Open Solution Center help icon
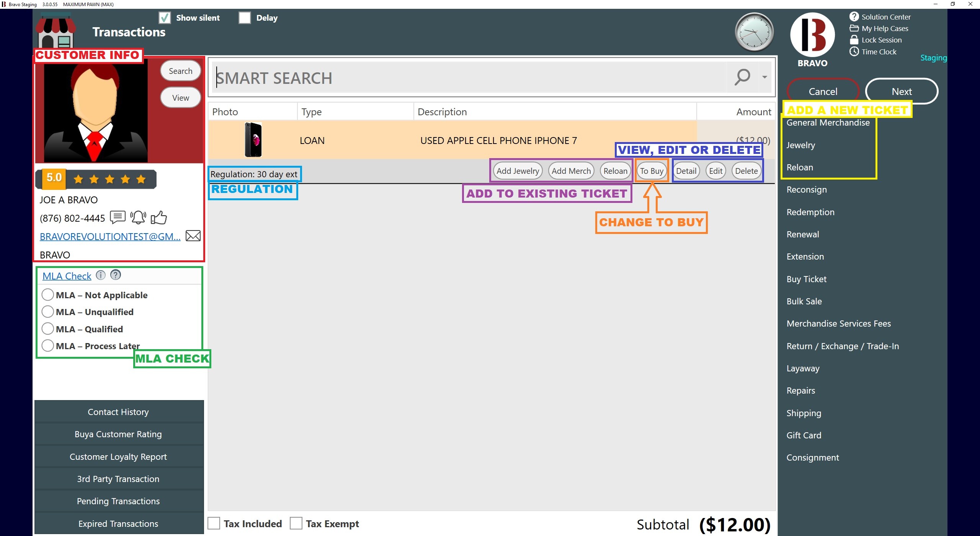980x536 pixels. tap(854, 16)
